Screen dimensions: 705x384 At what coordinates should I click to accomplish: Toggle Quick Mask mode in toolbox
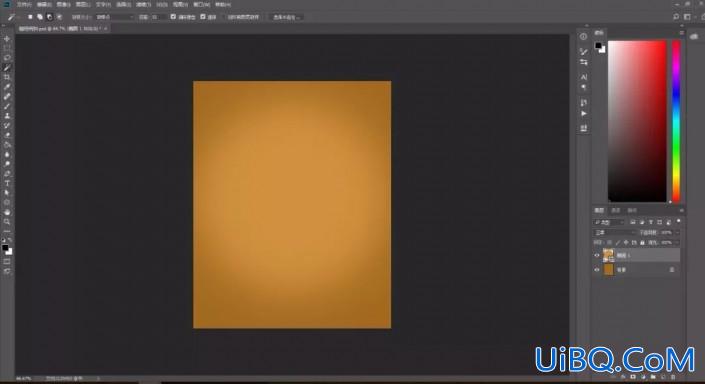click(7, 262)
